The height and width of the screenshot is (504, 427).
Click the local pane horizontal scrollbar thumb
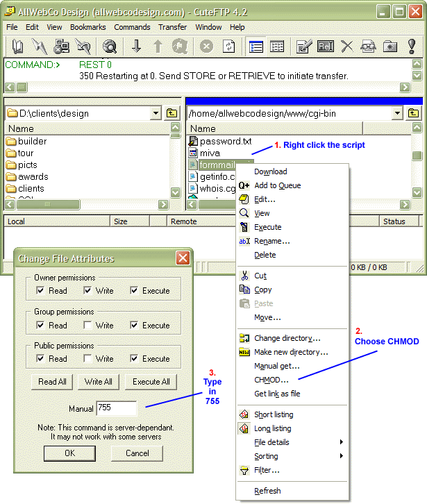coord(48,204)
